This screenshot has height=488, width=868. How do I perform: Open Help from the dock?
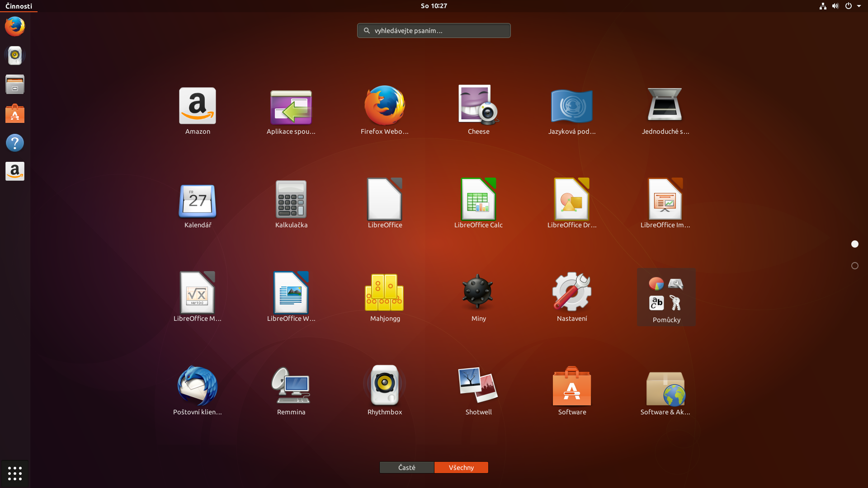[x=15, y=143]
